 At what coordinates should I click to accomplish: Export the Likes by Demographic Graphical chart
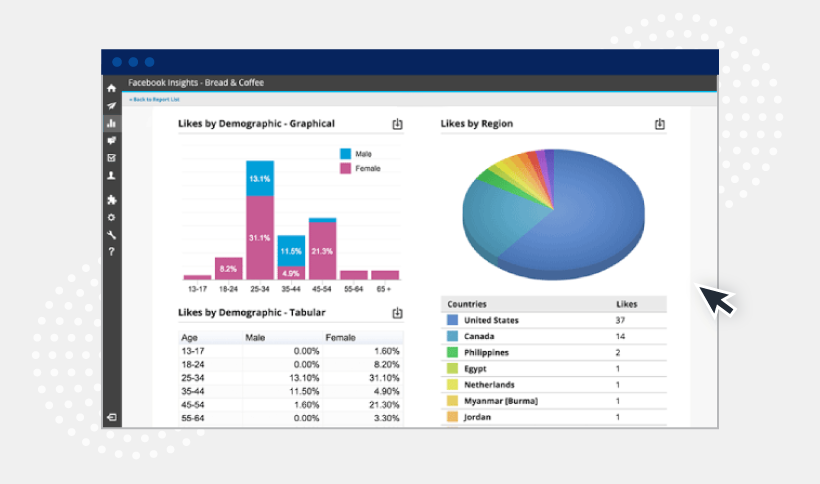tap(397, 124)
